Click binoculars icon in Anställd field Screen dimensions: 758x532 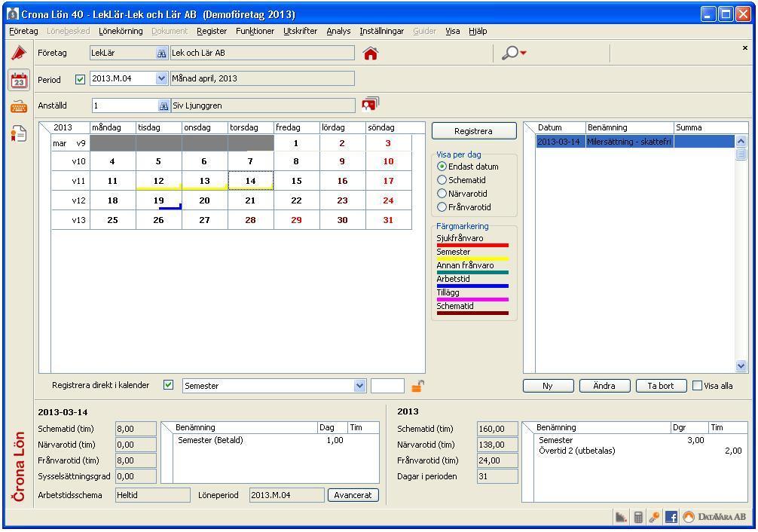pyautogui.click(x=164, y=106)
